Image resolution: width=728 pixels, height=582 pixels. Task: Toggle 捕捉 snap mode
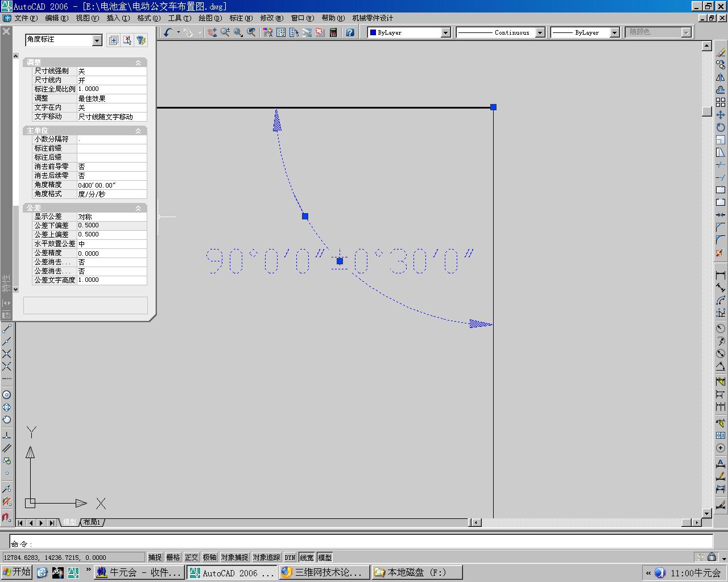coord(155,558)
